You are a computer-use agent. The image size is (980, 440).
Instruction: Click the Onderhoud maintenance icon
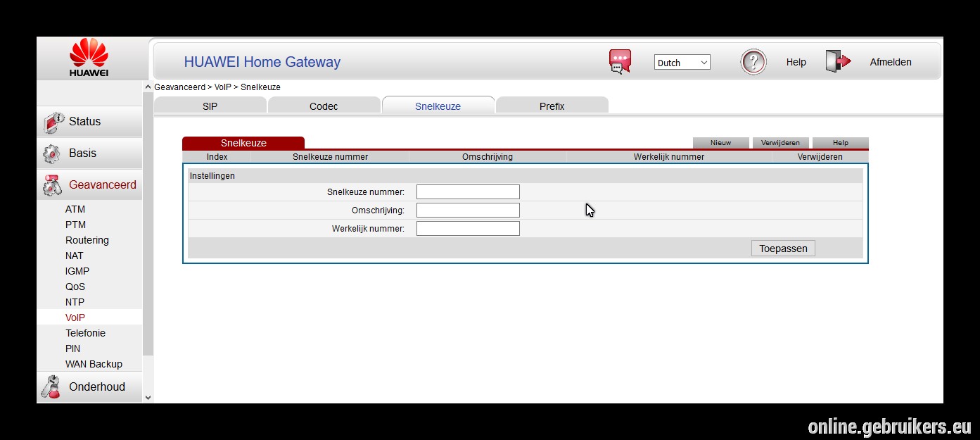tap(51, 386)
